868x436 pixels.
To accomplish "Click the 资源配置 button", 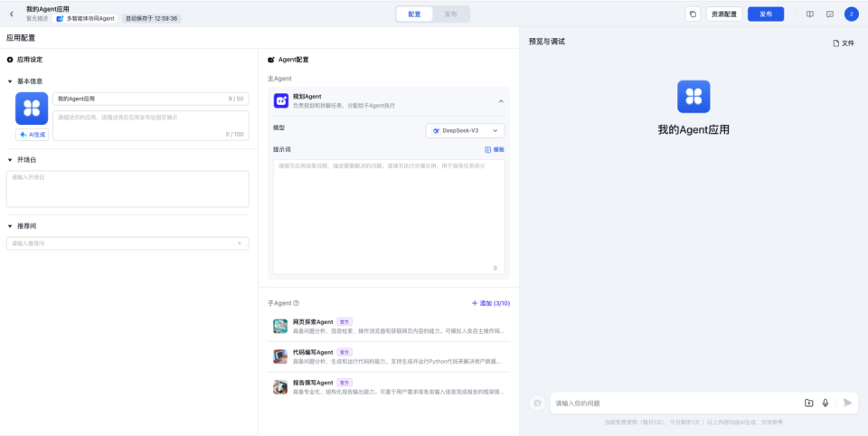I will (x=724, y=14).
